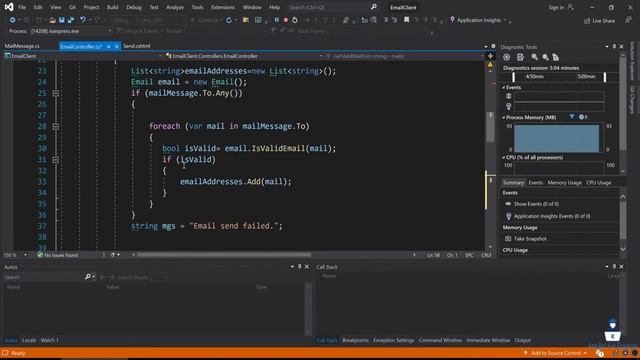640x360 pixels.
Task: Click the Visual Studio logo icon
Action: pos(9,7)
